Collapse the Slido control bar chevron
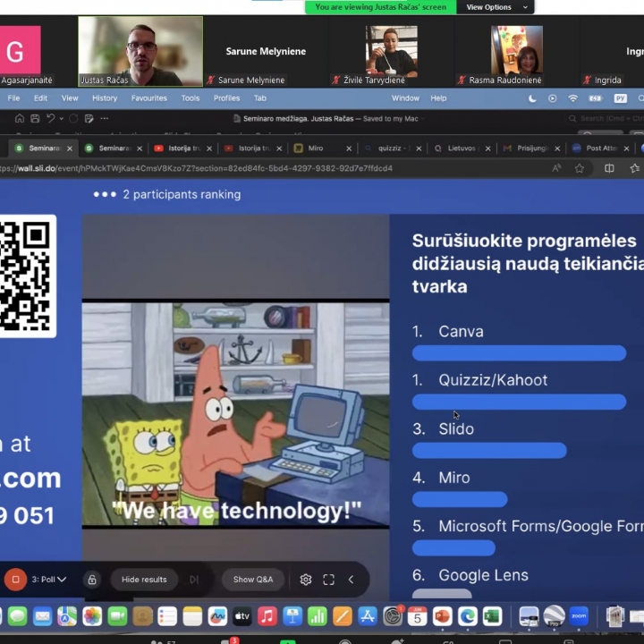The height and width of the screenshot is (644, 644). click(352, 580)
